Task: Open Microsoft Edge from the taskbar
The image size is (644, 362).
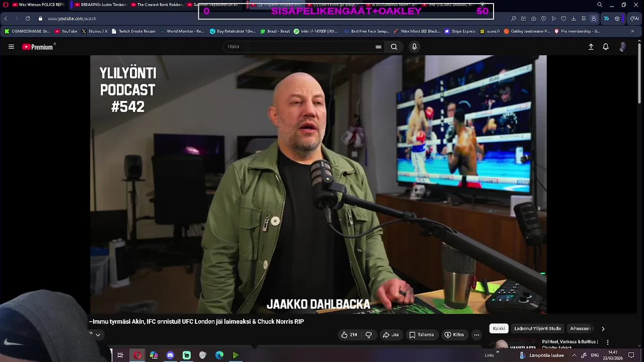Action: click(x=219, y=355)
